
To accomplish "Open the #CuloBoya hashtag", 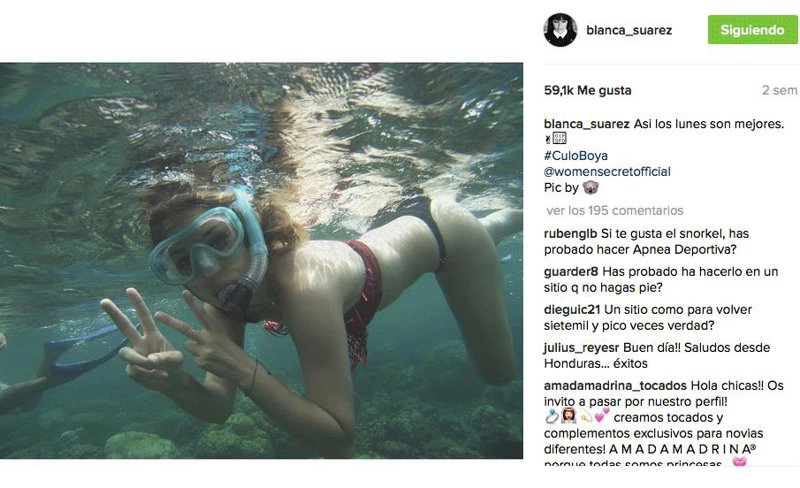I will click(576, 155).
